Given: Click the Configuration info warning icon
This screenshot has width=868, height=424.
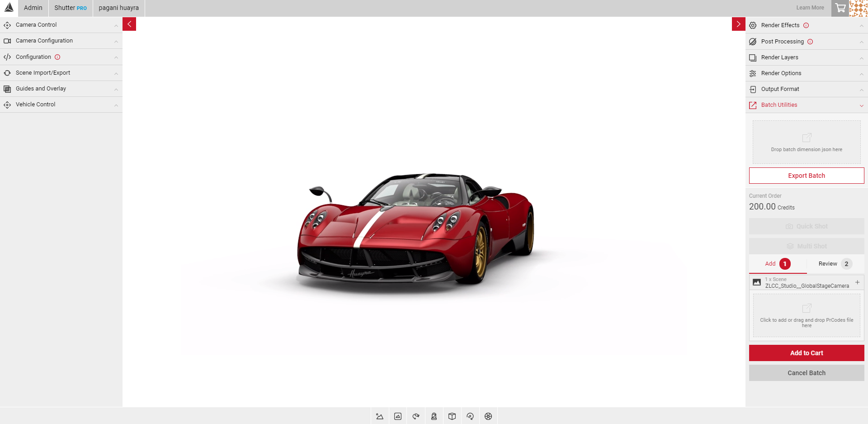Looking at the screenshot, I should point(57,57).
